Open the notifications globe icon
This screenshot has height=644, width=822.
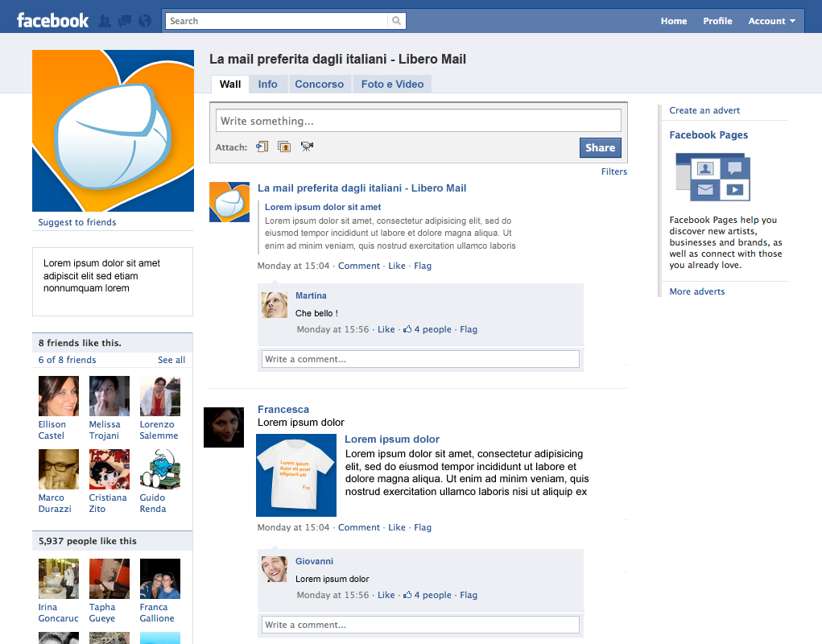(x=145, y=21)
